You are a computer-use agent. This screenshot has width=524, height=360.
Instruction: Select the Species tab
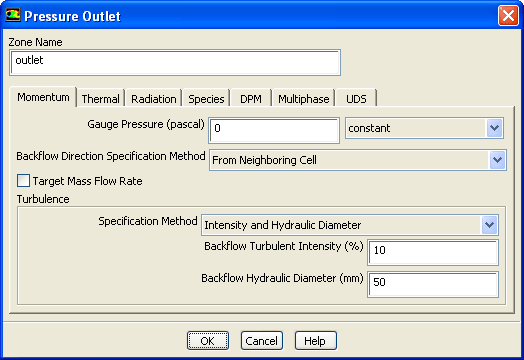click(206, 99)
